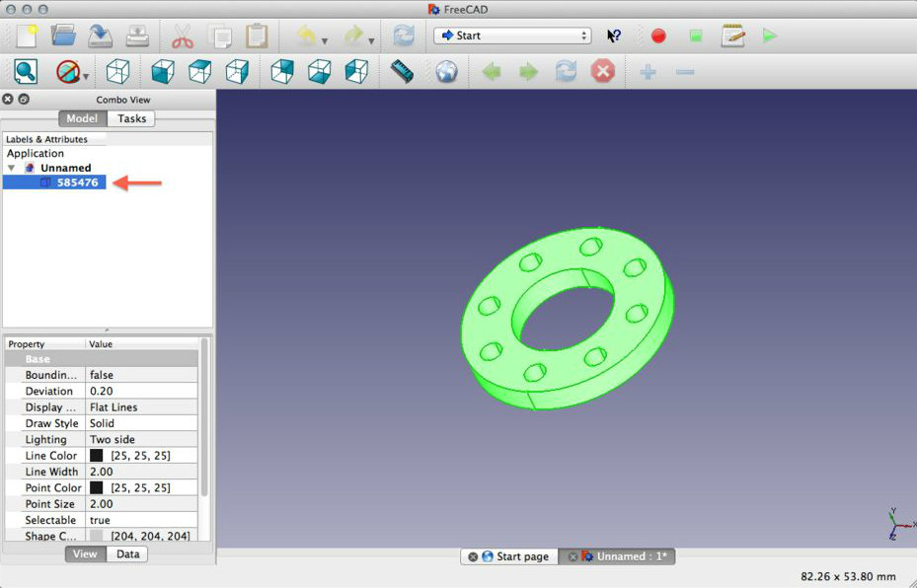Viewport: 917px width, 588px height.
Task: Switch to the rear view cube icon
Action: 282,72
